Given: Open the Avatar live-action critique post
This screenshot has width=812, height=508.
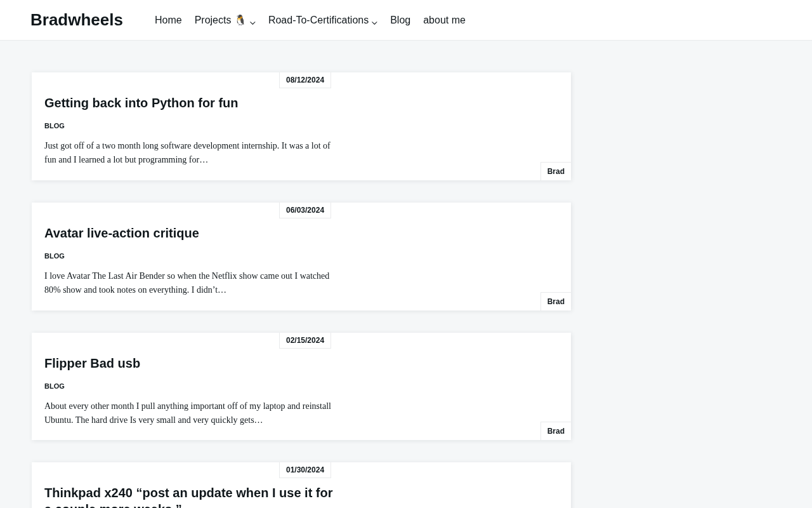Looking at the screenshot, I should pos(122,233).
